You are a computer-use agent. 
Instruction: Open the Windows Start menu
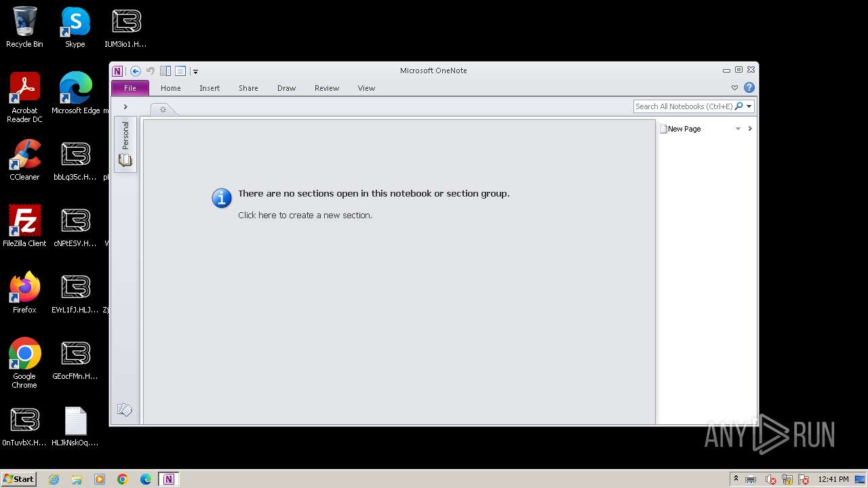pos(19,479)
